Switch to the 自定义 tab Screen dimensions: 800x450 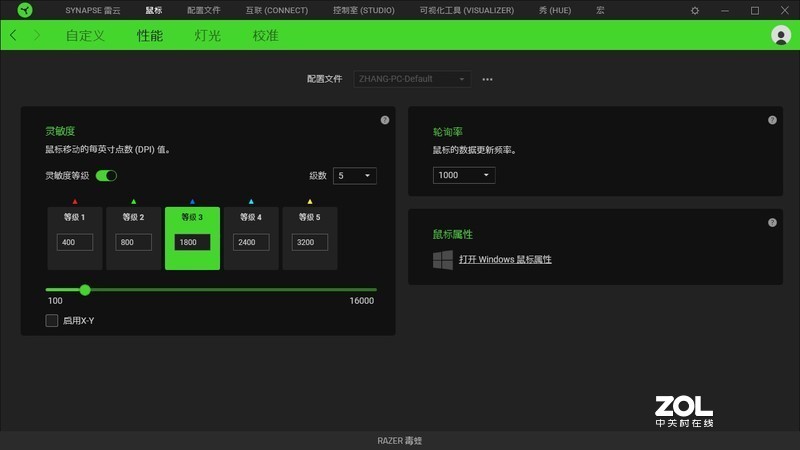click(x=85, y=36)
